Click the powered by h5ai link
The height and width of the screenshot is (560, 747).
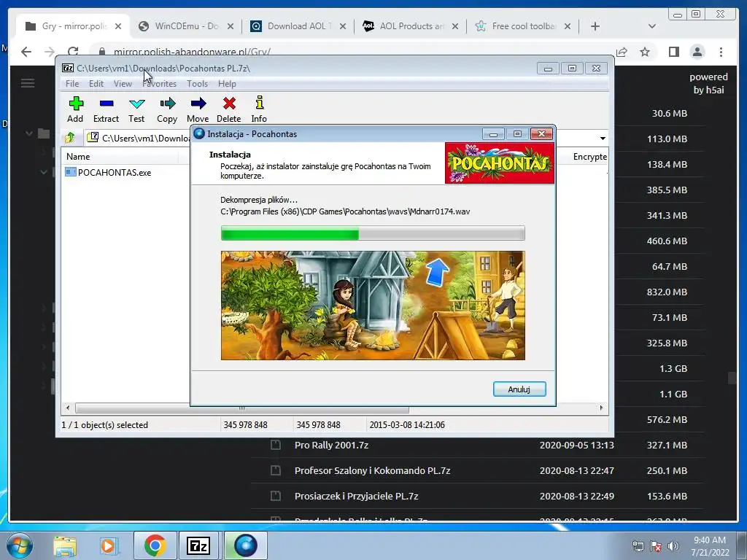click(x=708, y=83)
